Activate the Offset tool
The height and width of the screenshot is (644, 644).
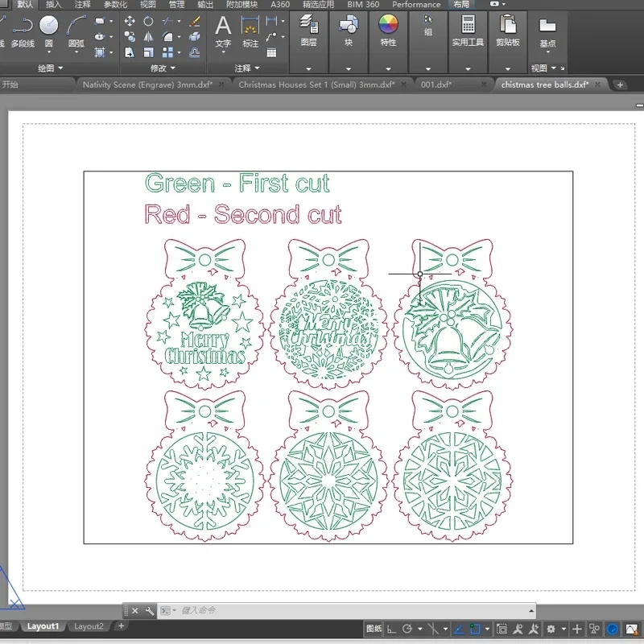coord(195,52)
